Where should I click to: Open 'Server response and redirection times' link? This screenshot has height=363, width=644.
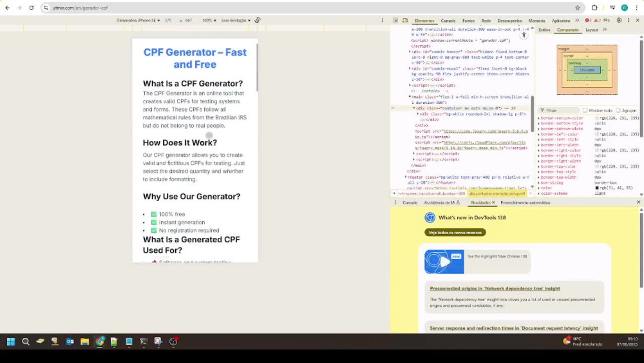[x=513, y=328]
